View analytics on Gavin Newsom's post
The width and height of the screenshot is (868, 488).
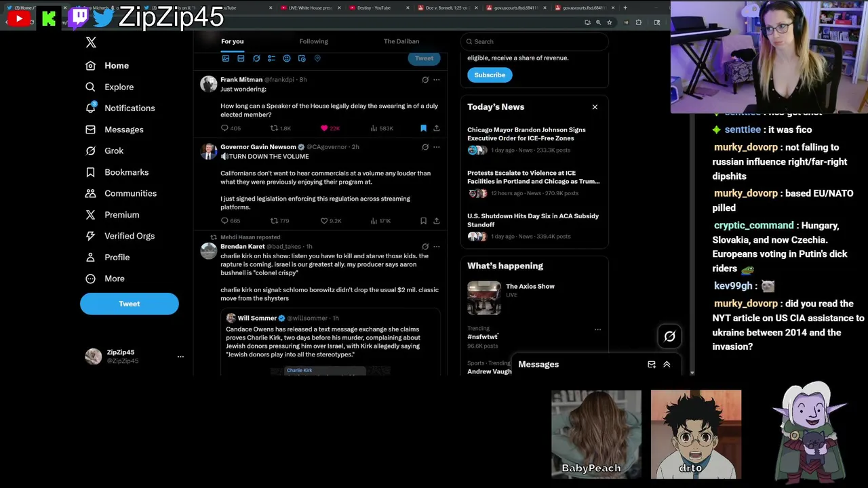pyautogui.click(x=380, y=221)
